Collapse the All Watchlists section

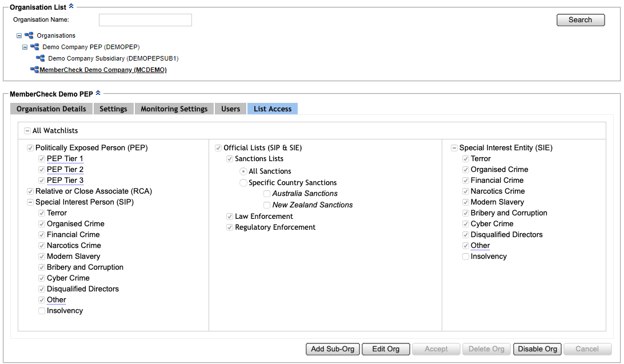click(x=27, y=130)
